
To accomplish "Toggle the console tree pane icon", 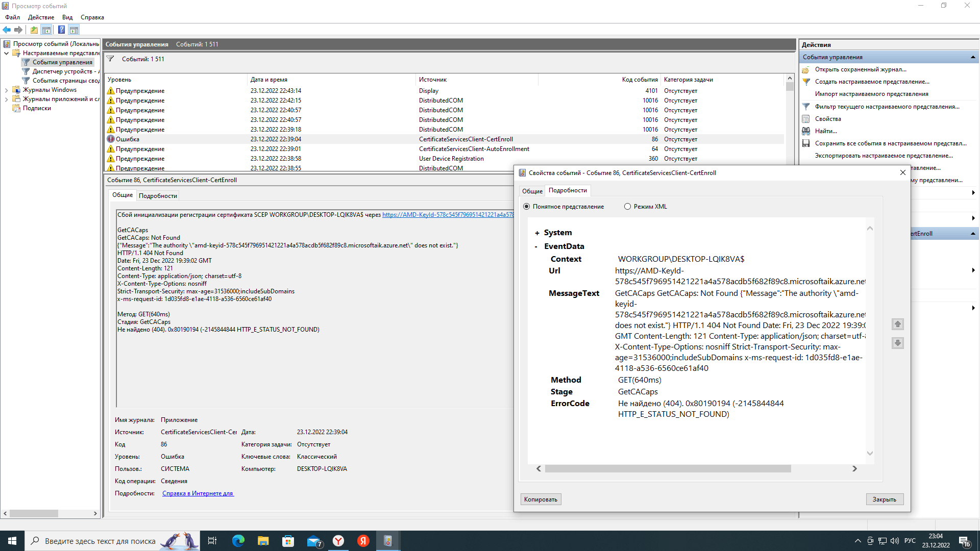I will pos(46,30).
